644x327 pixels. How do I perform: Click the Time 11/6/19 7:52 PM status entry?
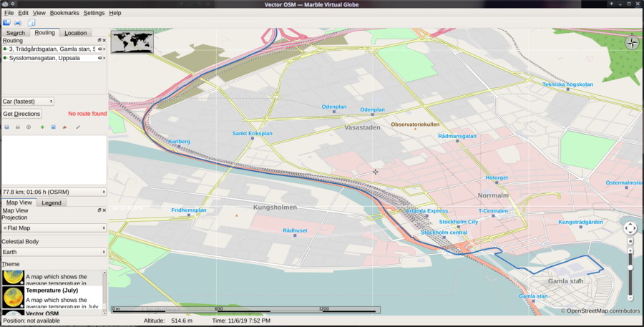tap(241, 321)
